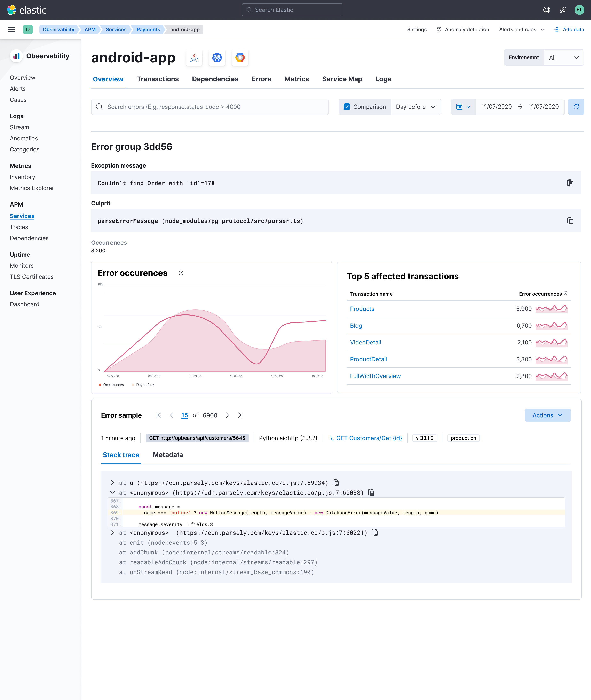Click the Kubernetes icon next to android-app

tap(217, 58)
